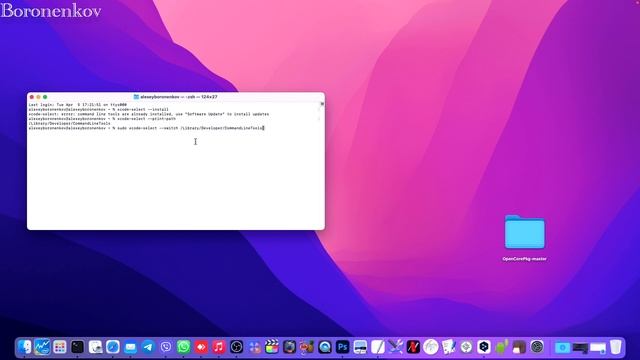The width and height of the screenshot is (640, 360).
Task: Open Photoshop from the dock
Action: pyautogui.click(x=342, y=347)
